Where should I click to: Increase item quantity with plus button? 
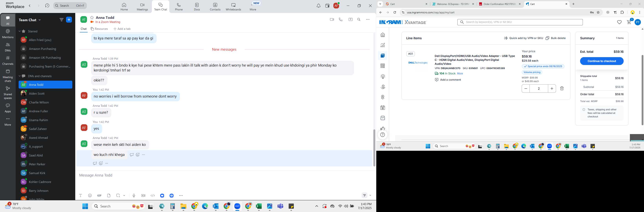(x=552, y=88)
